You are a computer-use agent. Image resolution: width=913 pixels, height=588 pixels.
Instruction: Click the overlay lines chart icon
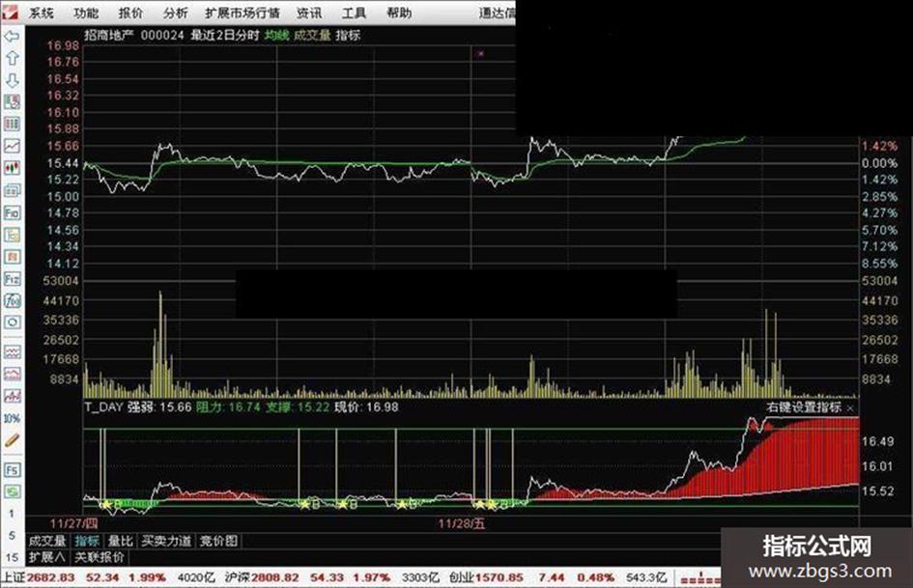(12, 396)
